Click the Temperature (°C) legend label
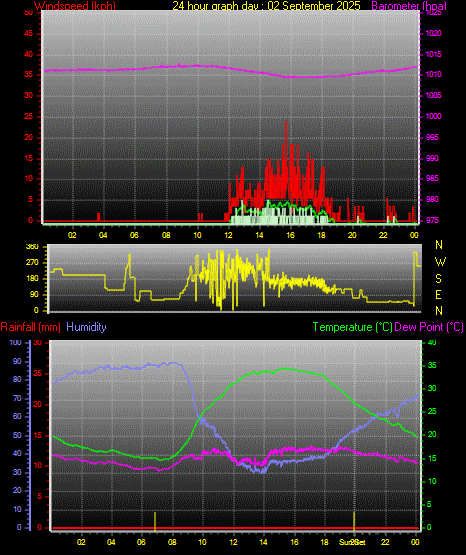This screenshot has width=466, height=555. click(352, 327)
